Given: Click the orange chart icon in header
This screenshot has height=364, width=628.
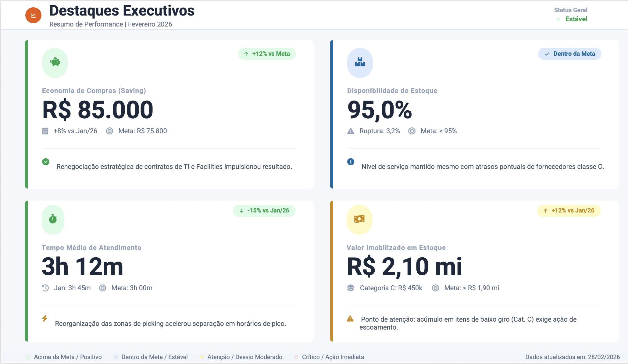Looking at the screenshot, I should pyautogui.click(x=33, y=15).
